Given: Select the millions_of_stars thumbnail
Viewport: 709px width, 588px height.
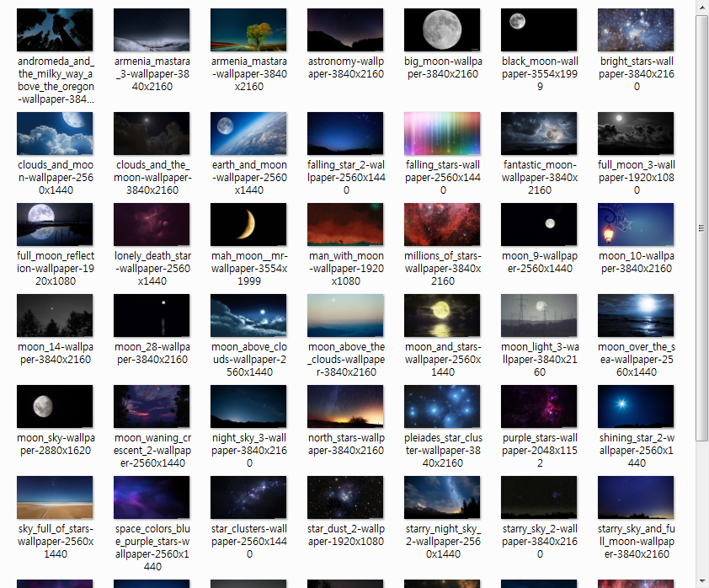Looking at the screenshot, I should [x=442, y=224].
